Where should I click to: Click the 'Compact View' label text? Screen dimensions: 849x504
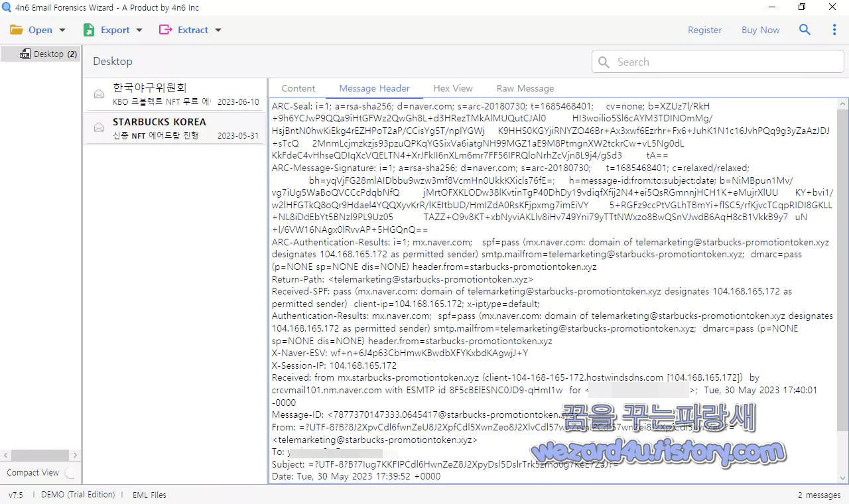tap(33, 473)
